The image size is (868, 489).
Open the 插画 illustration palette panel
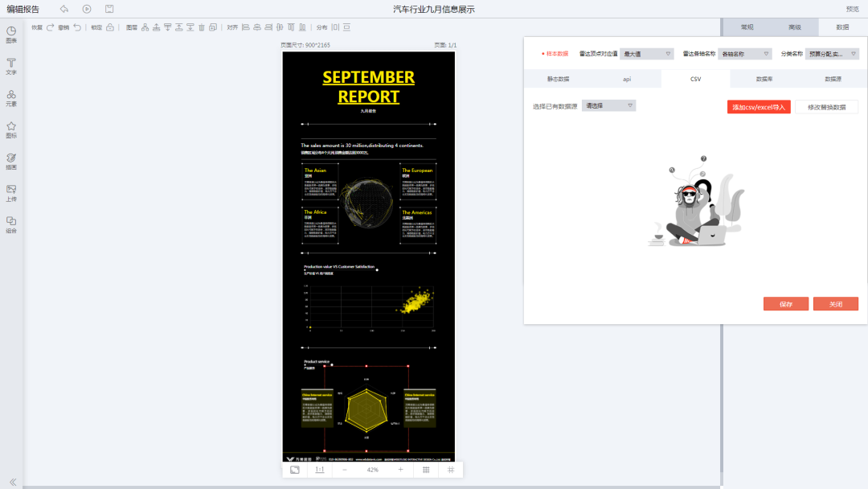pyautogui.click(x=11, y=161)
